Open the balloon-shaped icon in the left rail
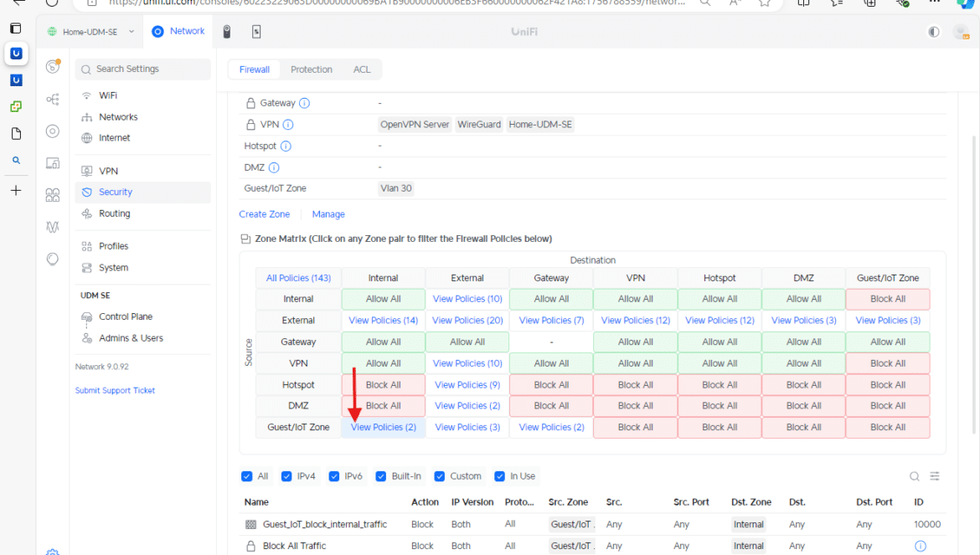 click(x=53, y=259)
